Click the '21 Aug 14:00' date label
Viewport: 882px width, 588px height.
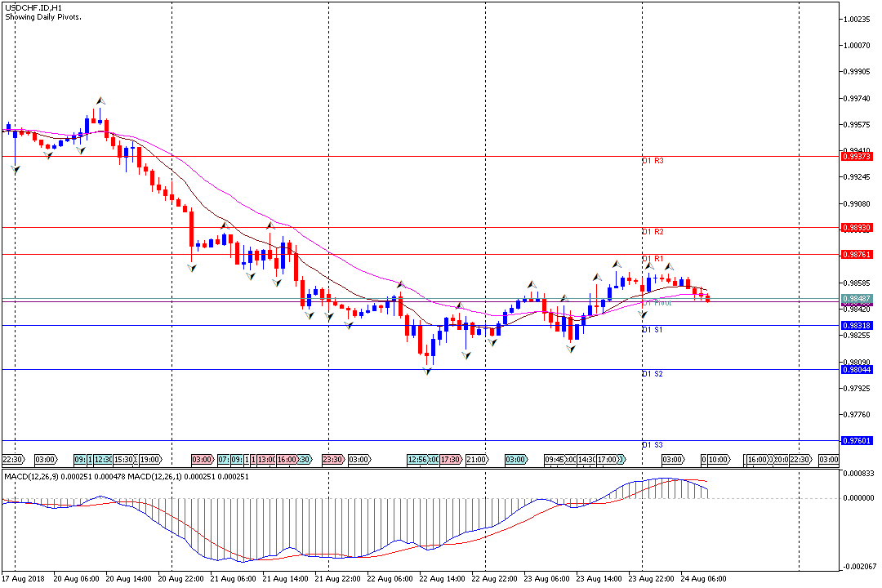tap(286, 578)
